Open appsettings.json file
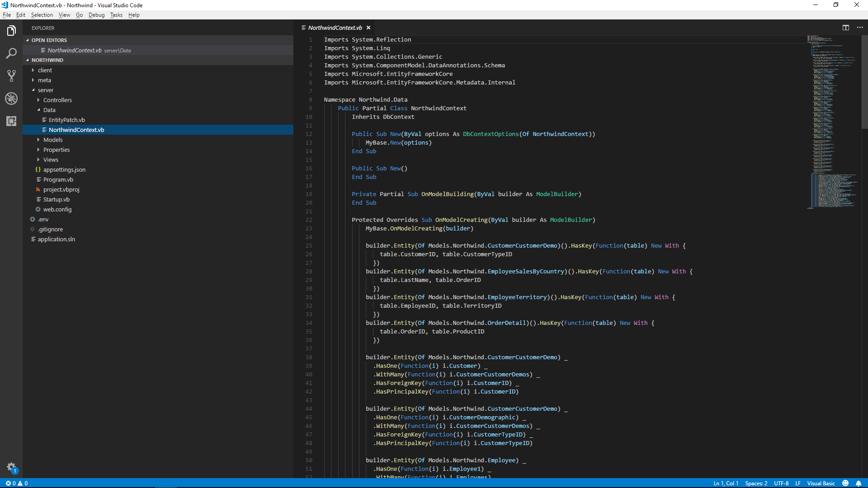Image resolution: width=868 pixels, height=488 pixels. 158,169
